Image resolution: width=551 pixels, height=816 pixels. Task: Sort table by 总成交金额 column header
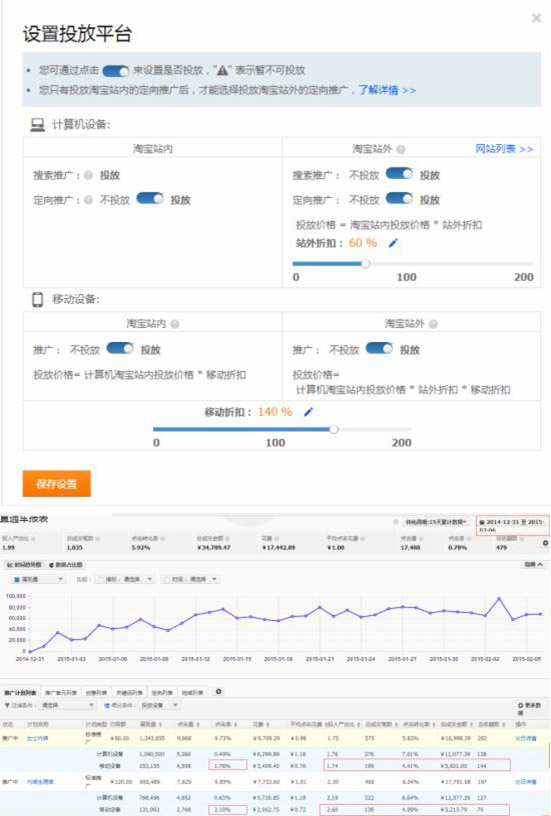point(458,724)
